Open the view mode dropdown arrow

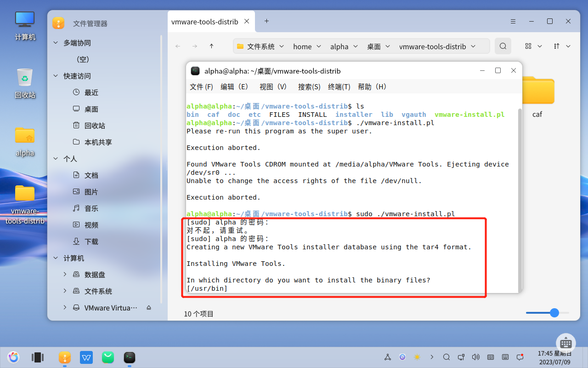540,46
